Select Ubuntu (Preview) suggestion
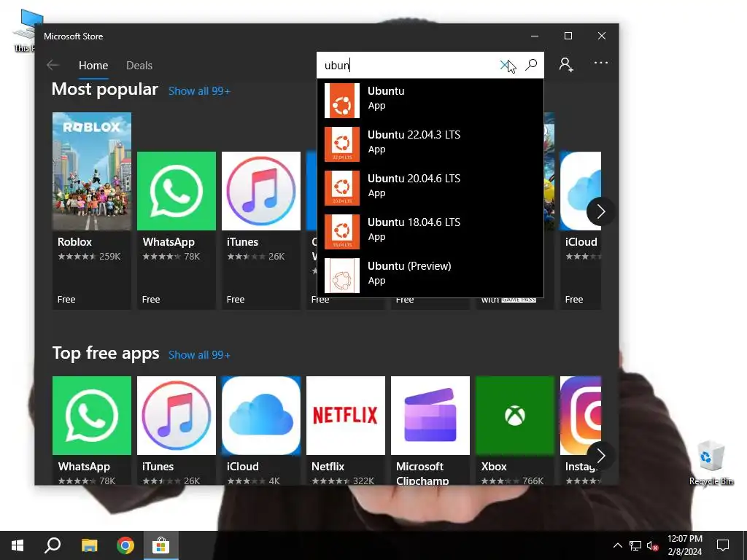Viewport: 747px width, 560px height. pyautogui.click(x=430, y=276)
